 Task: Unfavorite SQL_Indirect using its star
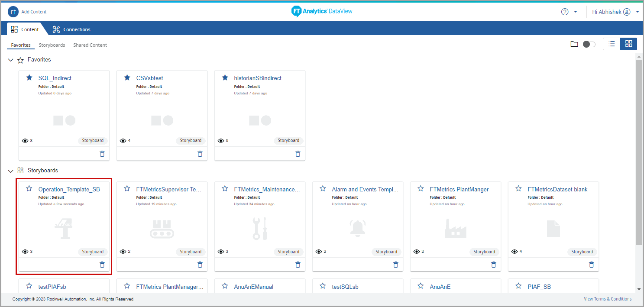pos(29,78)
